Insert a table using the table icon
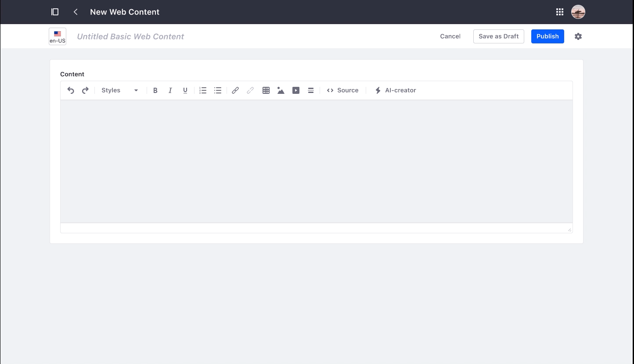The width and height of the screenshot is (634, 364). pyautogui.click(x=266, y=90)
